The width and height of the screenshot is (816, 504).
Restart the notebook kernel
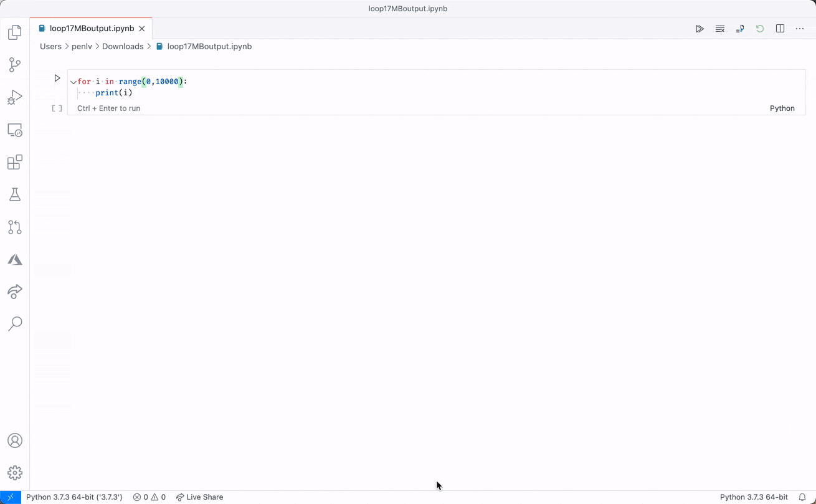click(760, 28)
